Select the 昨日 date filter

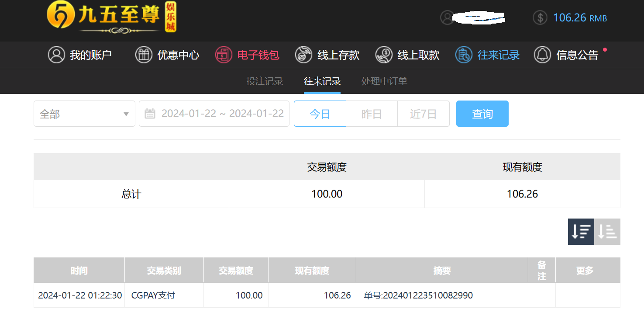point(372,114)
